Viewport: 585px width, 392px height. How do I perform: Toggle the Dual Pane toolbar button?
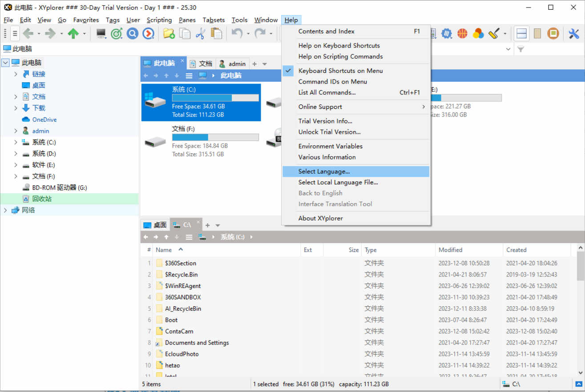pos(521,33)
